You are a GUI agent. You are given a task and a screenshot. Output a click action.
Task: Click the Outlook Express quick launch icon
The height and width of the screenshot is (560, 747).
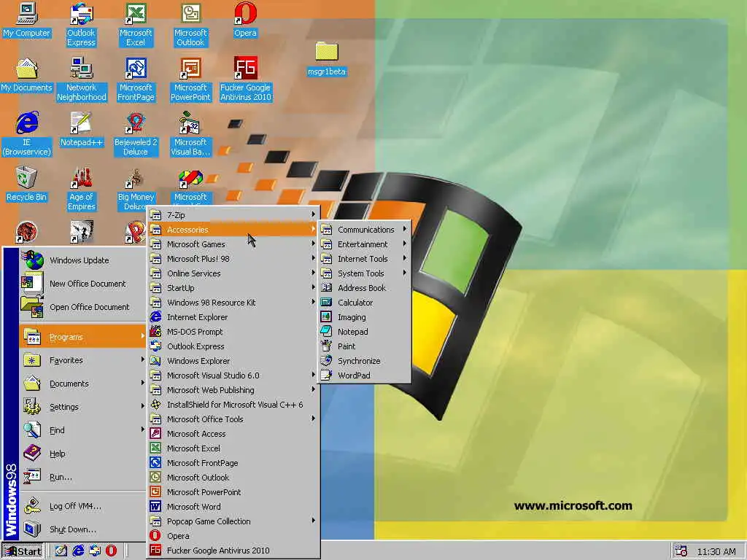[x=94, y=551]
